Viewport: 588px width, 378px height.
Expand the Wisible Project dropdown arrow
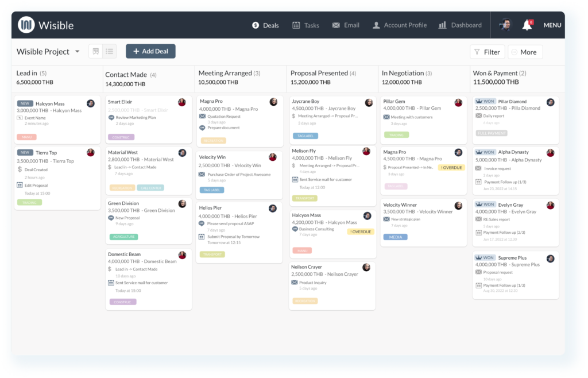[78, 51]
